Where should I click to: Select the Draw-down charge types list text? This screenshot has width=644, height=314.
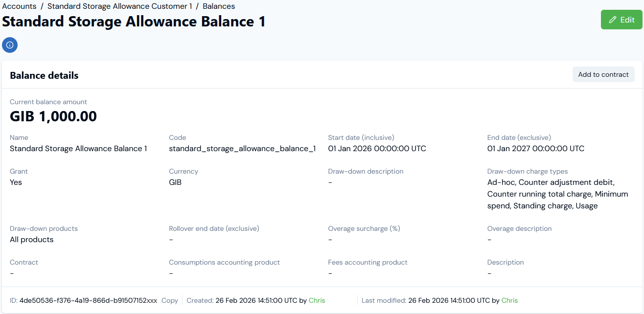pyautogui.click(x=557, y=194)
